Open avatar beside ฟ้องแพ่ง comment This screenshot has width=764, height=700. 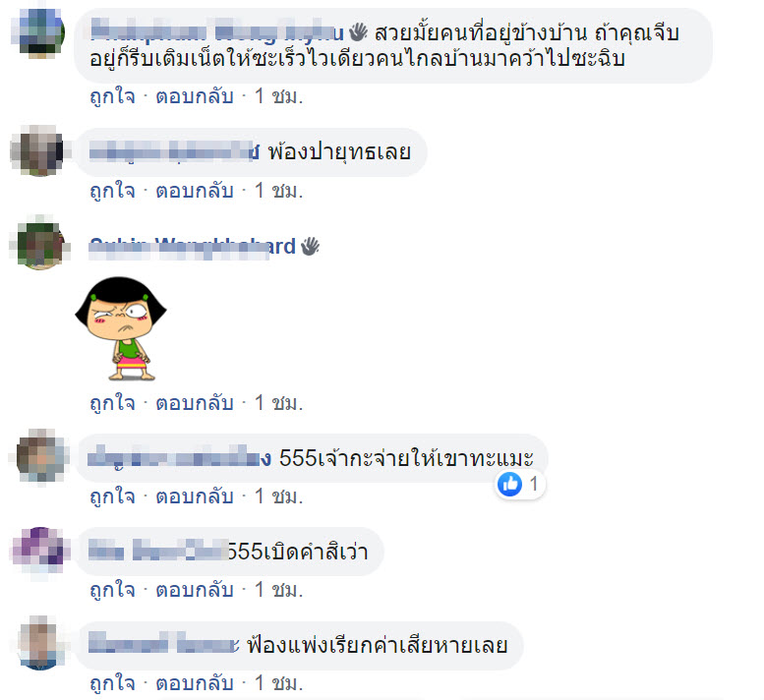click(x=40, y=643)
